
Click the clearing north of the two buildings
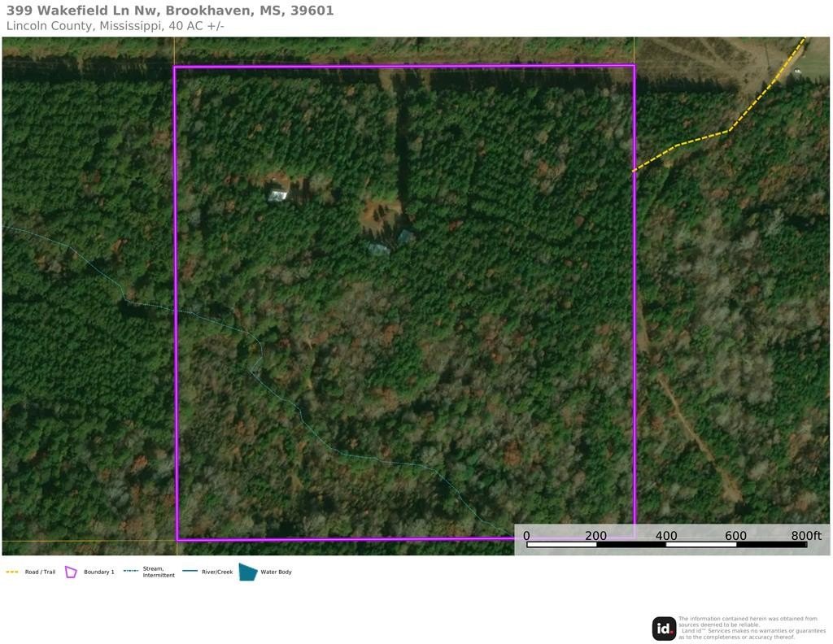tap(381, 213)
